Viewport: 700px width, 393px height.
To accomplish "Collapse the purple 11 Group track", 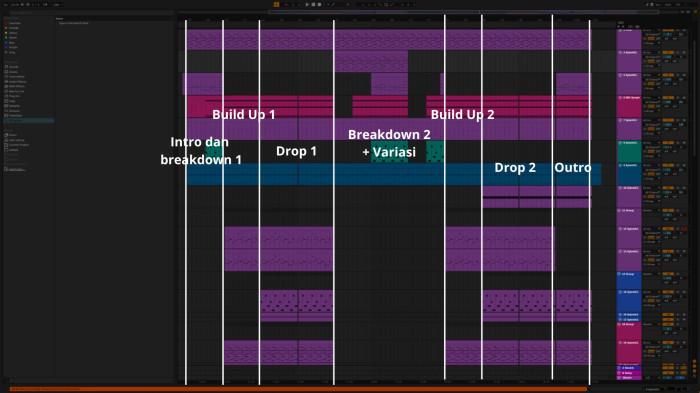I will (620, 210).
